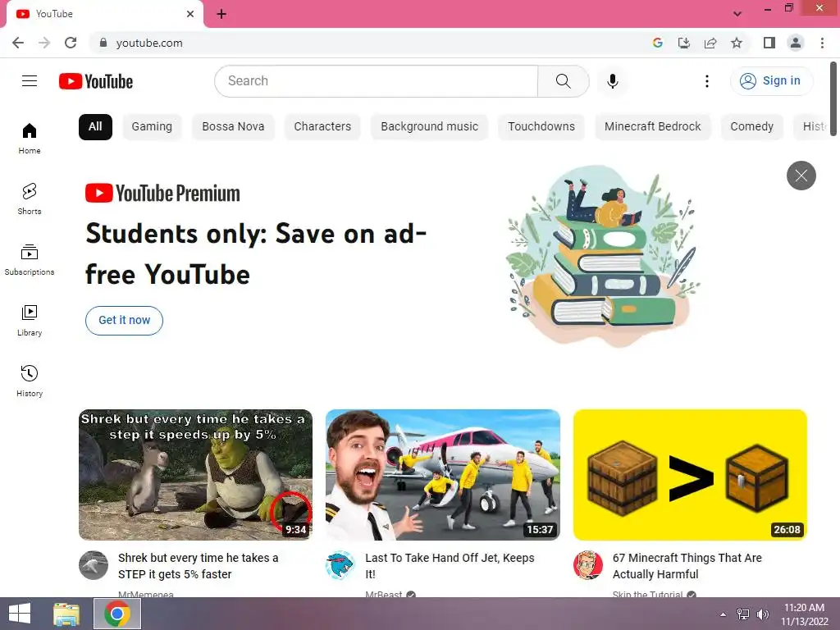Open Chrome three-dot menu
This screenshot has height=630, width=840.
(822, 43)
